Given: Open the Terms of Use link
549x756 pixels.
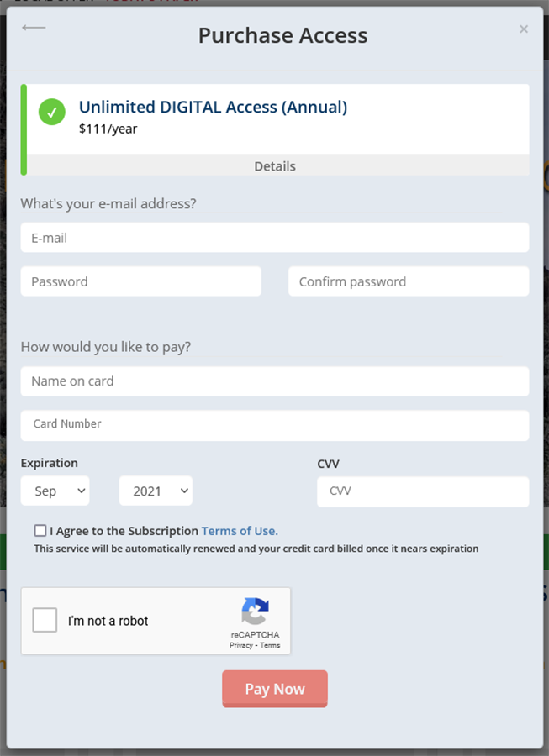Looking at the screenshot, I should [240, 531].
